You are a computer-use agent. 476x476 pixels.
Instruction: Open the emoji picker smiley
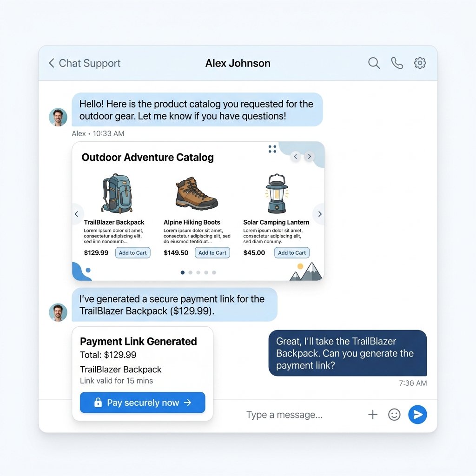click(394, 415)
